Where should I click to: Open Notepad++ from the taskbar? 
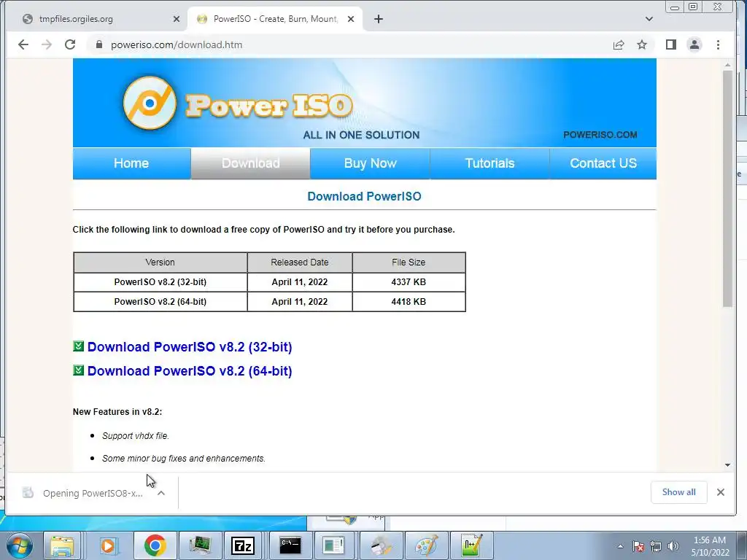[472, 545]
